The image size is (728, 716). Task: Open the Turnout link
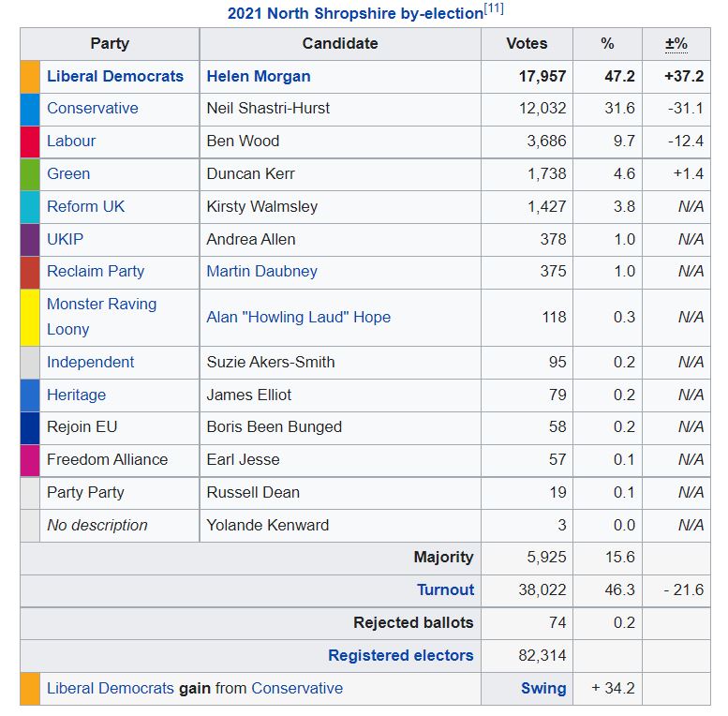[x=445, y=589]
